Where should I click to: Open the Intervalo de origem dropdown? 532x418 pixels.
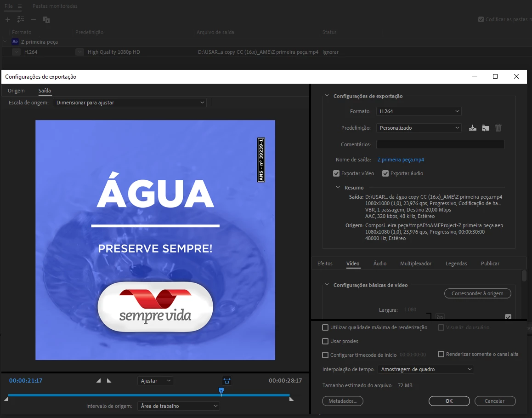coord(178,406)
